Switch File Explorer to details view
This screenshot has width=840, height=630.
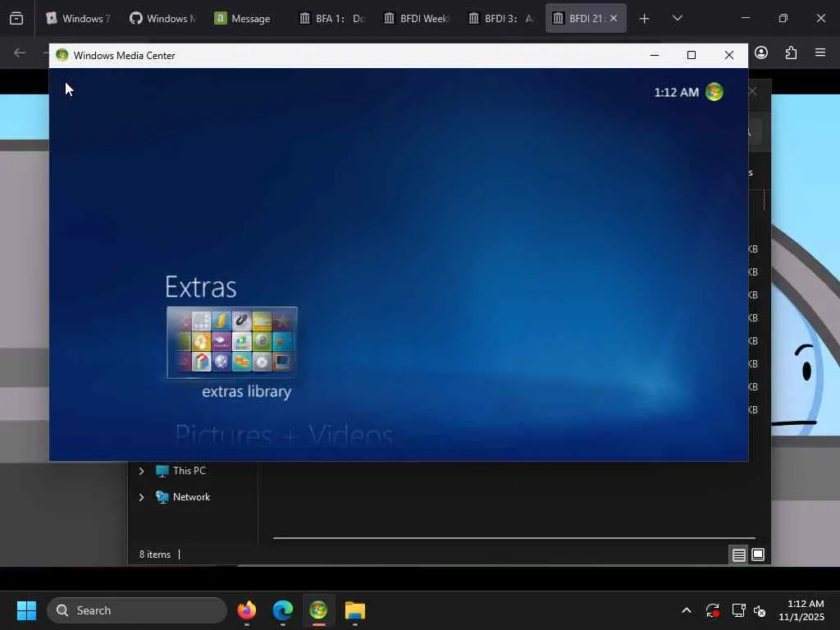pos(739,555)
